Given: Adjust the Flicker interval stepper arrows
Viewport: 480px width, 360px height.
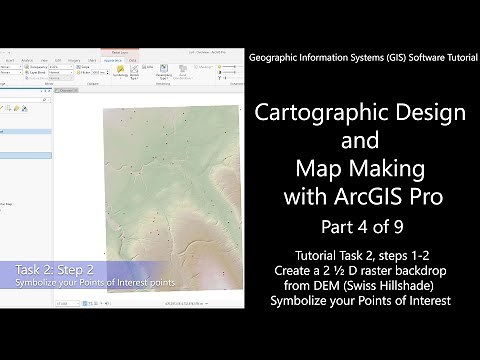Looking at the screenshot, I should 108,72.
